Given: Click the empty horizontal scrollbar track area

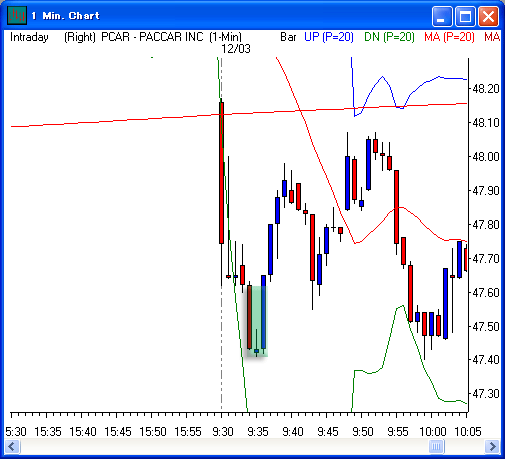Looking at the screenshot, I should pos(224,446).
